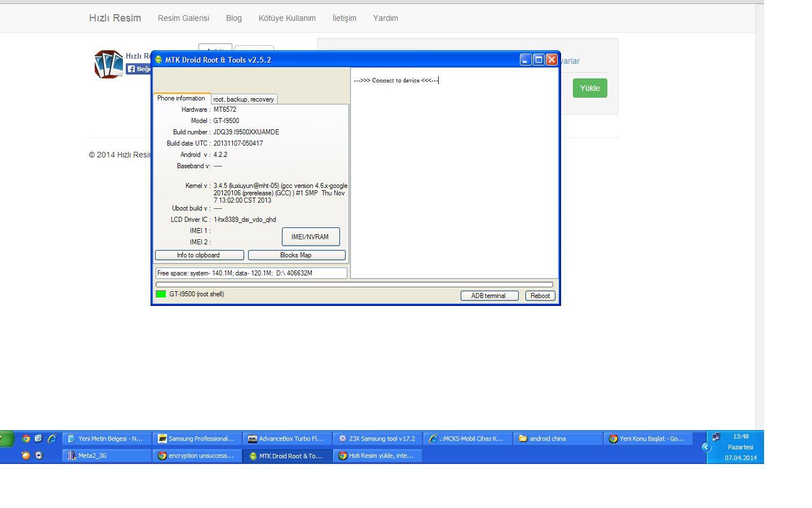Click the Hızlı Resim site logo image
The image size is (812, 508).
[108, 64]
